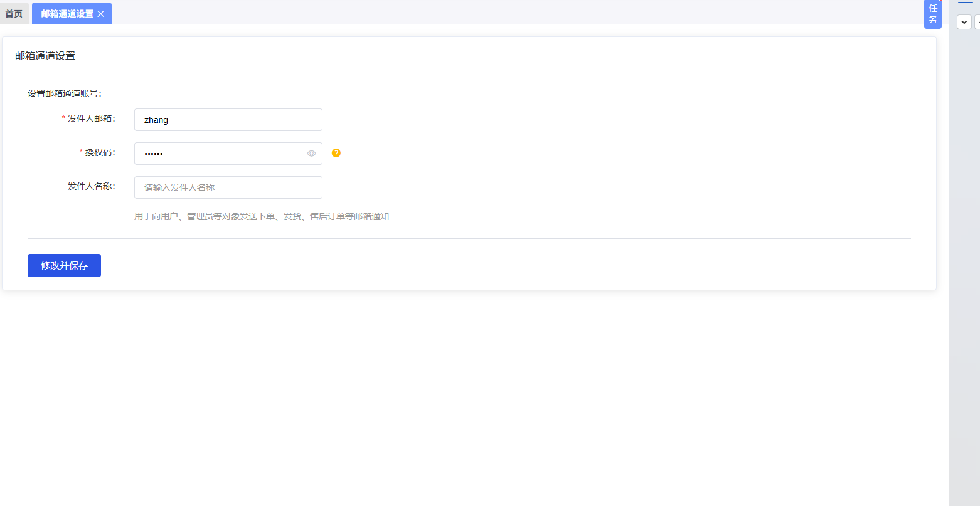Click the 设置邮箱通道账号 section heading
This screenshot has width=980, height=506.
point(65,93)
